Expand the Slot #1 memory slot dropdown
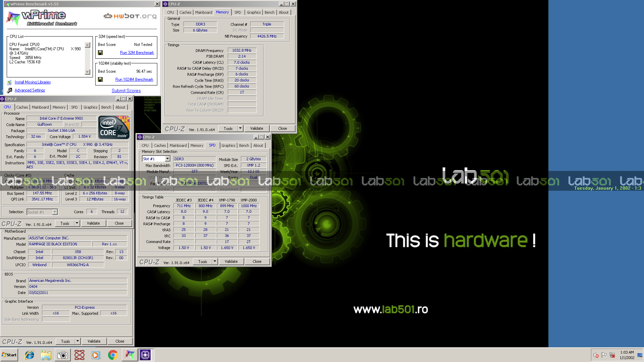The image size is (644, 362). coord(167,159)
